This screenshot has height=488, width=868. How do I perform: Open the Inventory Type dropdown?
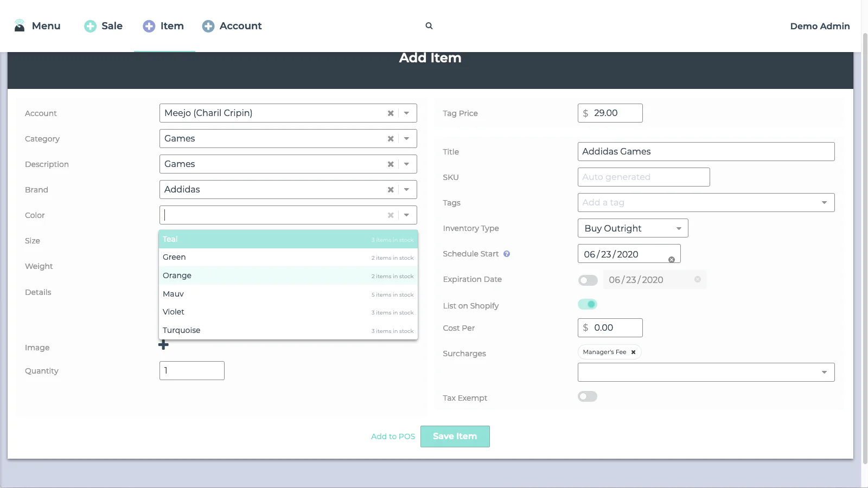point(678,228)
